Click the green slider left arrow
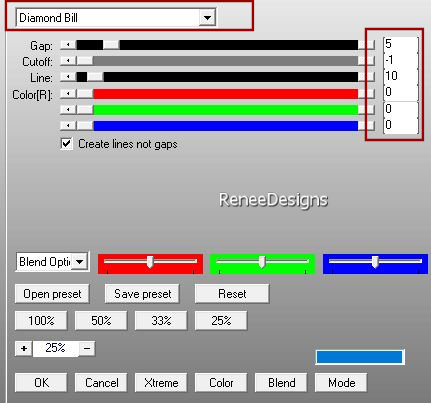431x403 pixels. [68, 110]
